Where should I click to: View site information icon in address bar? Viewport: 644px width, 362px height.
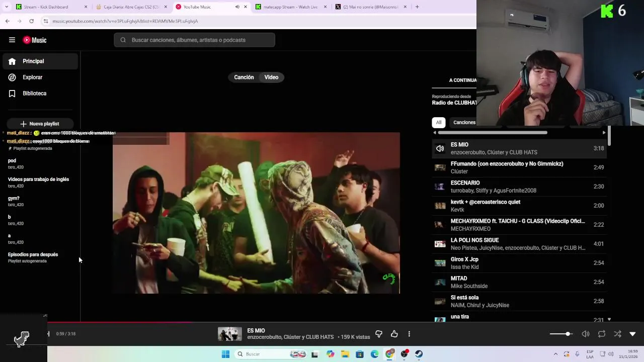coord(46,21)
